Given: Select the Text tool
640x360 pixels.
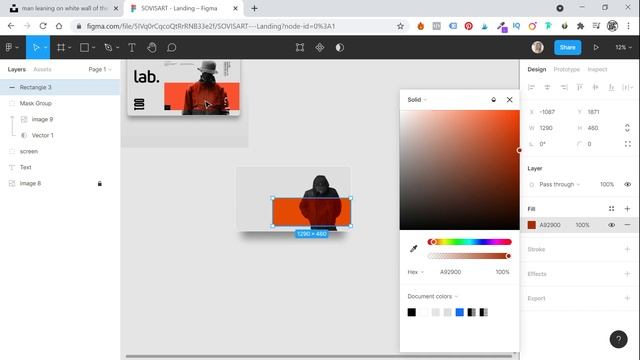Looking at the screenshot, I should pyautogui.click(x=132, y=47).
